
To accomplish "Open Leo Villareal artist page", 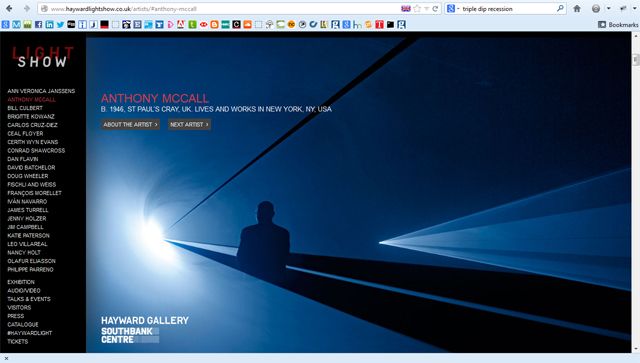I will coord(27,244).
